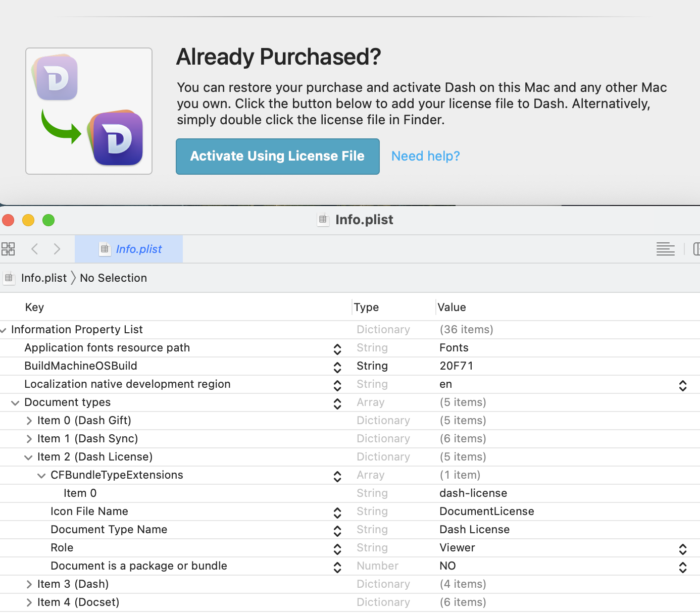Click the Info.plist title bar document icon
Screen dimensions: 700x614
pyautogui.click(x=323, y=220)
